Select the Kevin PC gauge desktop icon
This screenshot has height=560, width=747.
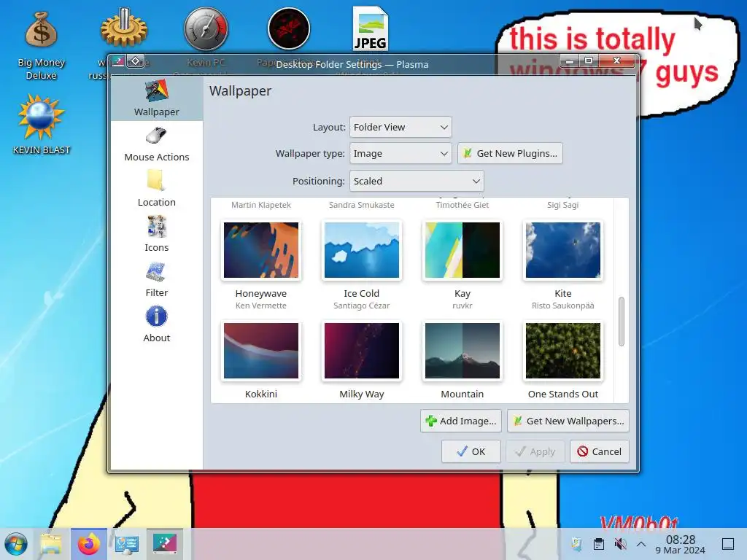[206, 28]
